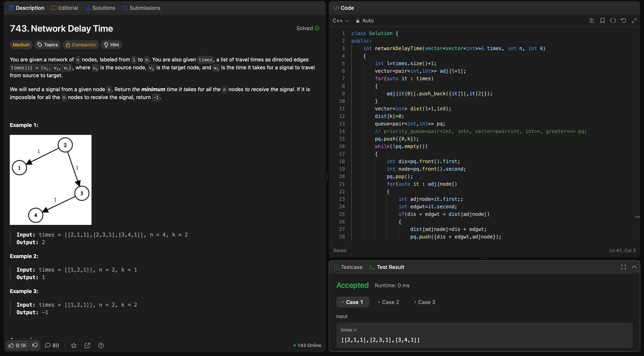This screenshot has height=356, width=644.
Task: Switch to the Editorial tab
Action: point(65,8)
